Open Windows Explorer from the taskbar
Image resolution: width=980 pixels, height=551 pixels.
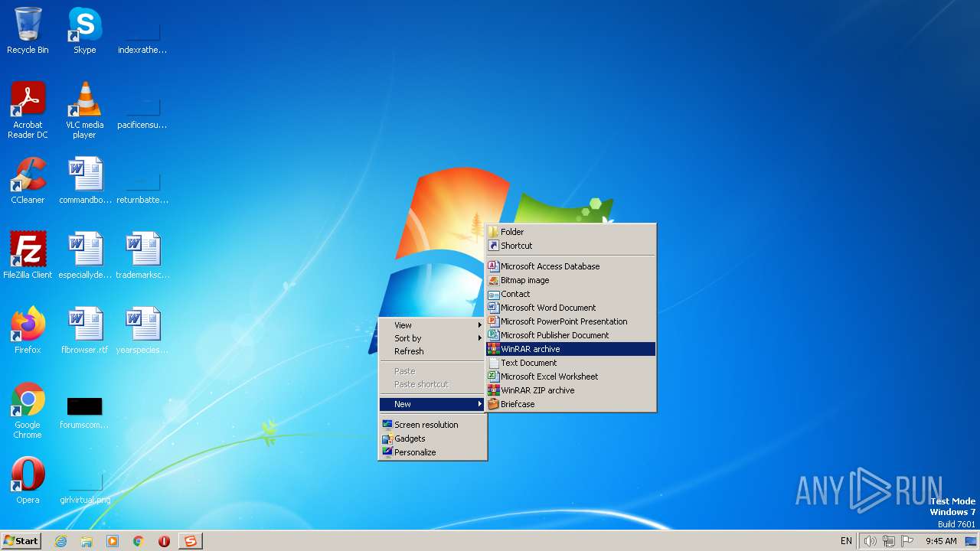point(87,541)
